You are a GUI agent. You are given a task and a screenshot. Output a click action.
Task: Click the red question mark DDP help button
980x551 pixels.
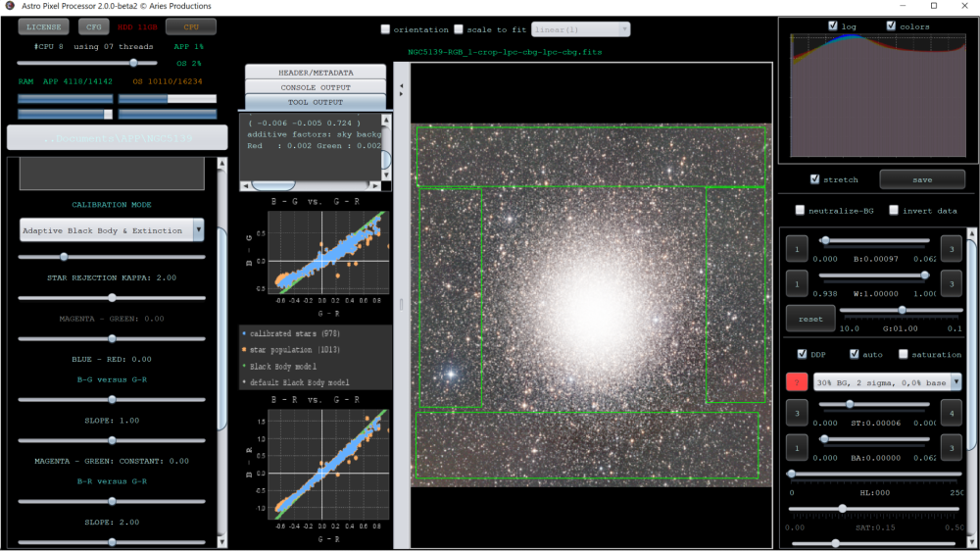[796, 382]
